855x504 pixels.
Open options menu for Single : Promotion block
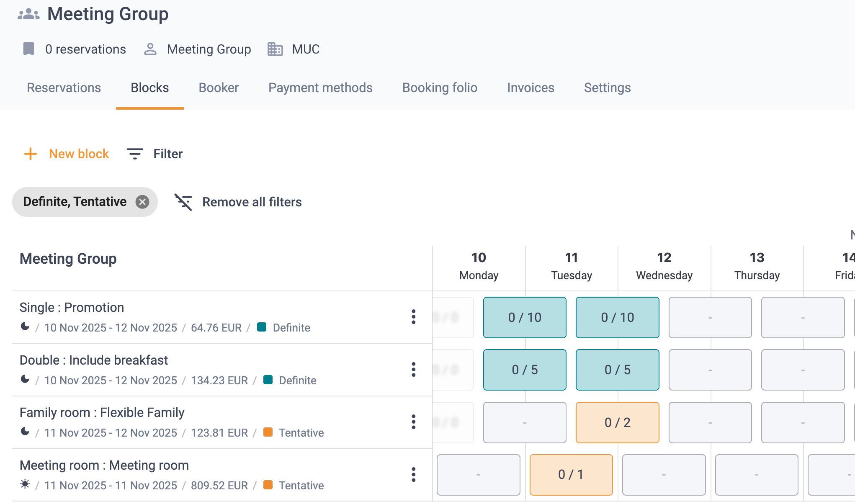414,317
